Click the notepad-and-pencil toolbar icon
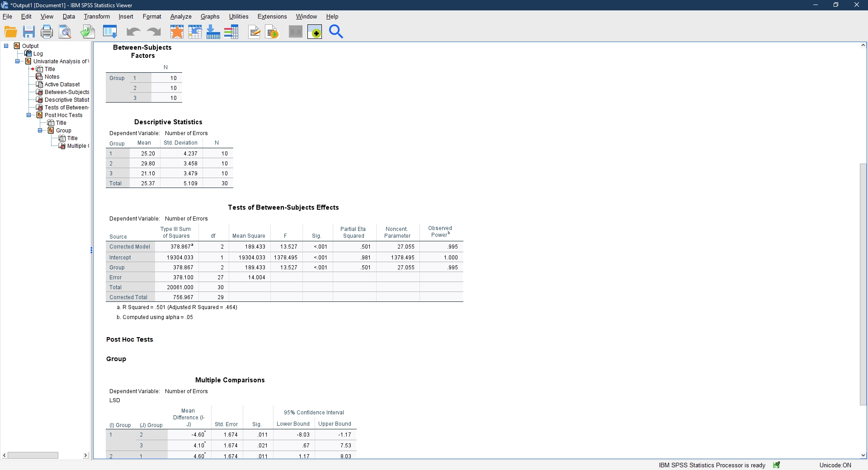The height and width of the screenshot is (470, 868). (x=255, y=32)
